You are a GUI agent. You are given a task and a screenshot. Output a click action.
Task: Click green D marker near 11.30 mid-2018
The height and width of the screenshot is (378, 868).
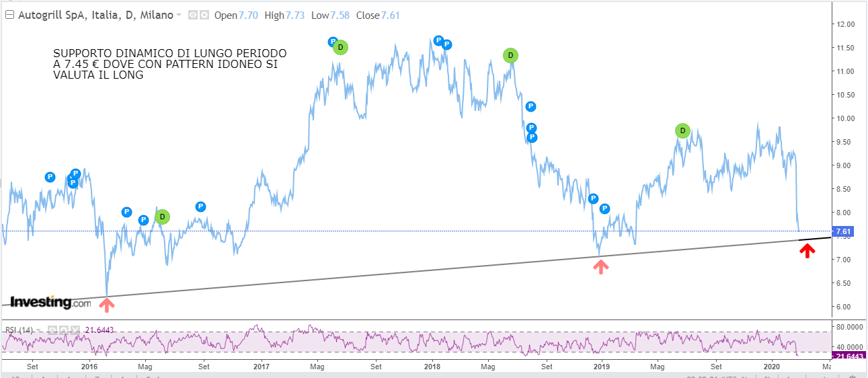point(510,55)
